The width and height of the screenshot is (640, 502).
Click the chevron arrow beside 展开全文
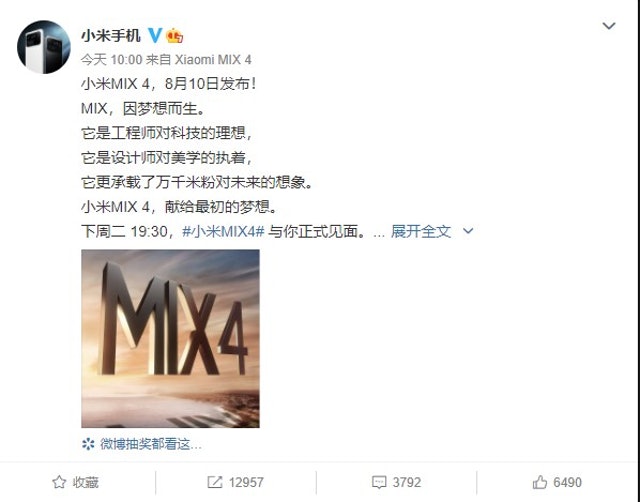(468, 231)
